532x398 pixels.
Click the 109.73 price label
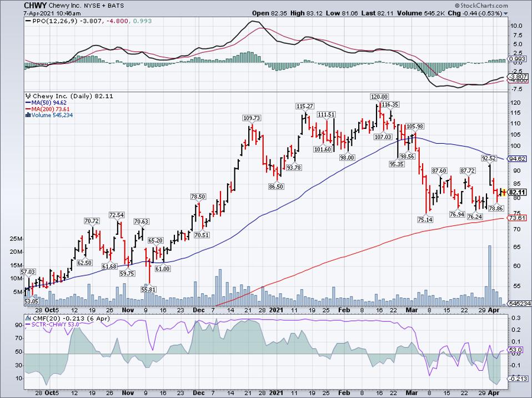pyautogui.click(x=252, y=118)
